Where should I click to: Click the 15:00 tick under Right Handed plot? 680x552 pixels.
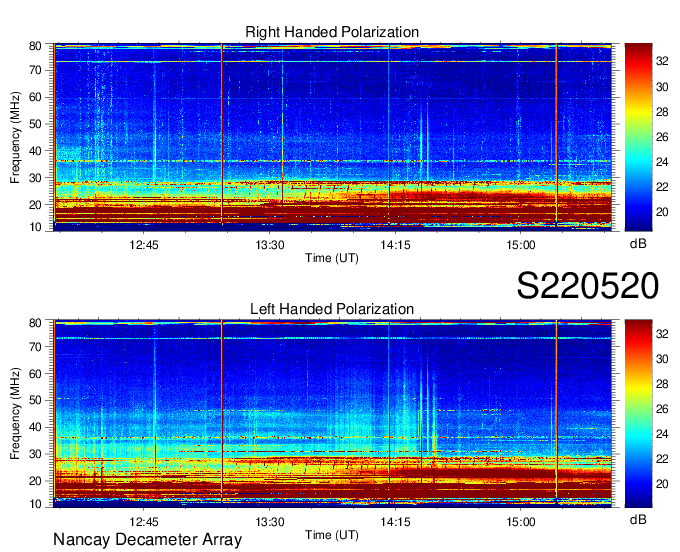521,245
